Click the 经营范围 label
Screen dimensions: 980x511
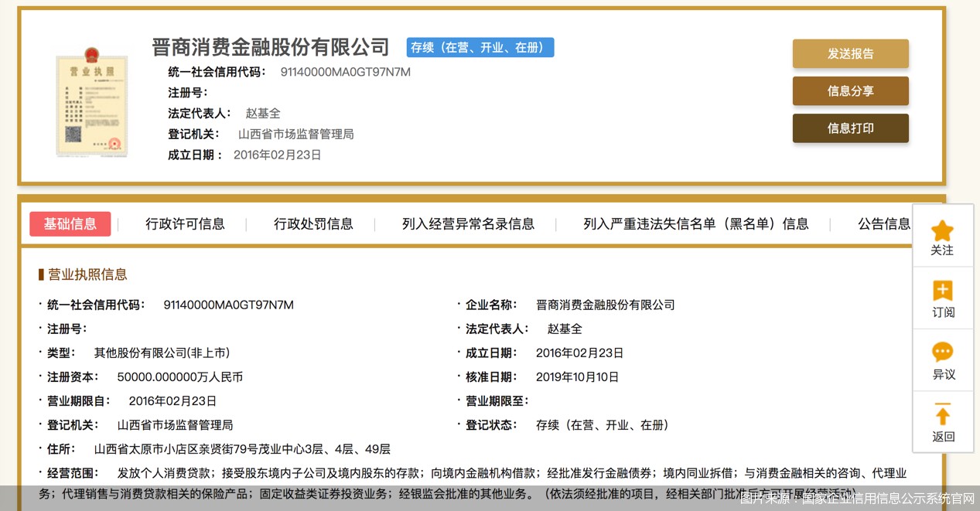[73, 473]
